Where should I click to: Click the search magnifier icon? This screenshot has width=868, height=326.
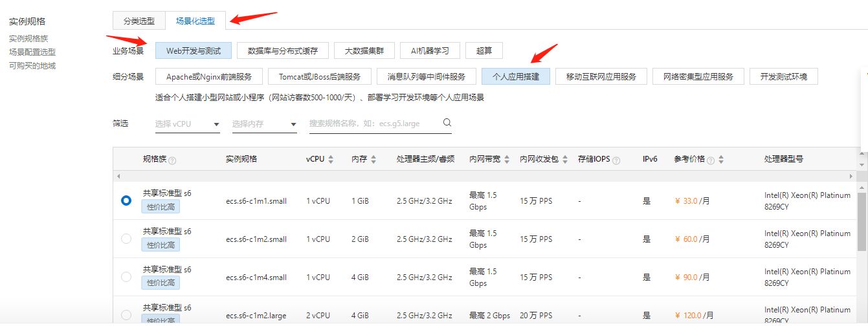[447, 123]
